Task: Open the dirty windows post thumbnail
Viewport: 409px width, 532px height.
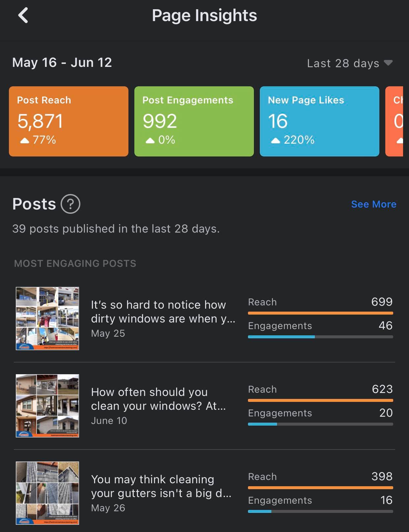Action: (47, 318)
